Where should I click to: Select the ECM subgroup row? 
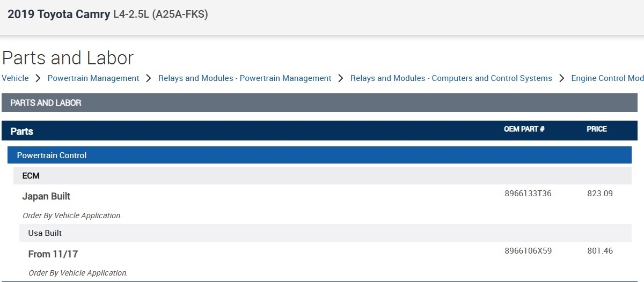click(x=323, y=175)
